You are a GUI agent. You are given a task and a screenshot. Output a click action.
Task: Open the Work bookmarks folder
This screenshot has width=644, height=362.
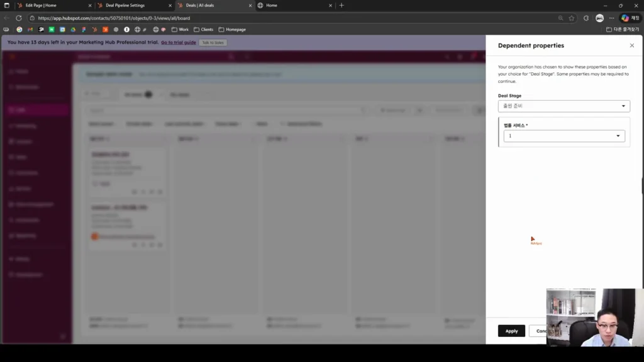(x=180, y=30)
